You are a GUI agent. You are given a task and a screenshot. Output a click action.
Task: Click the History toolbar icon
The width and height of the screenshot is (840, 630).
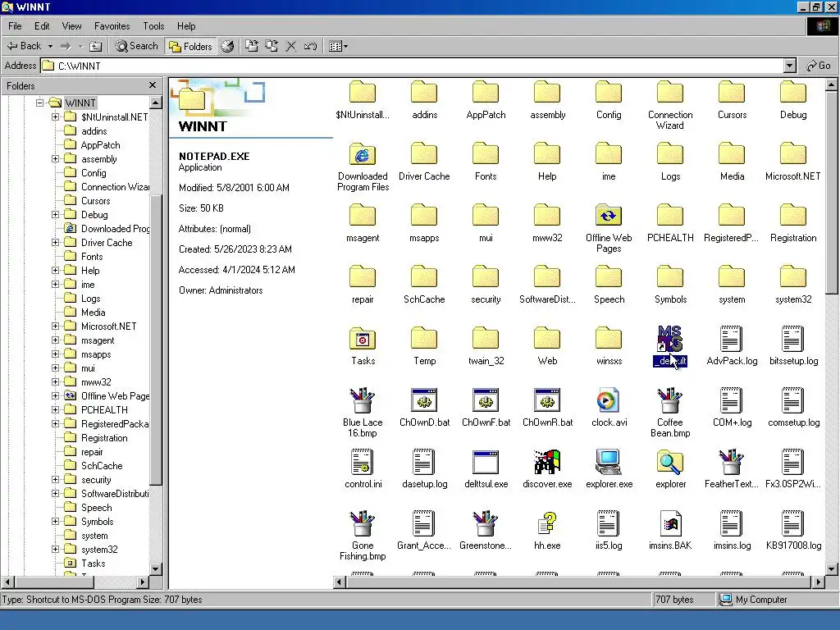[227, 46]
